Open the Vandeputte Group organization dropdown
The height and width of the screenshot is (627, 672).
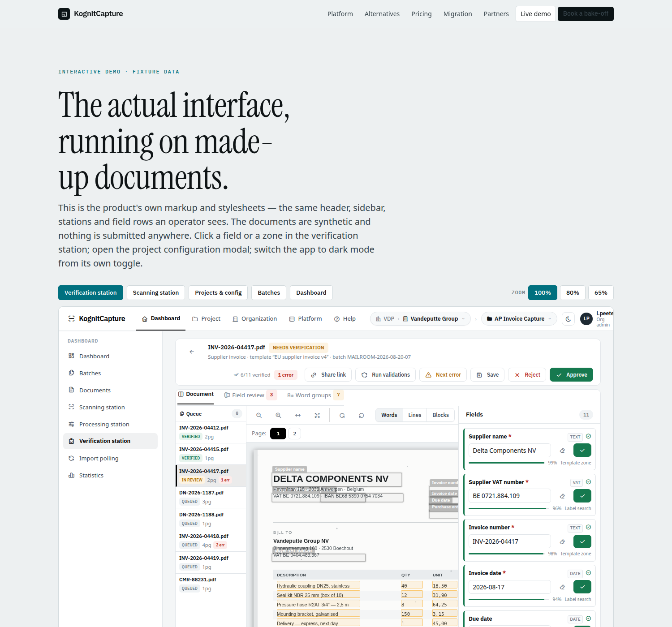coord(434,319)
